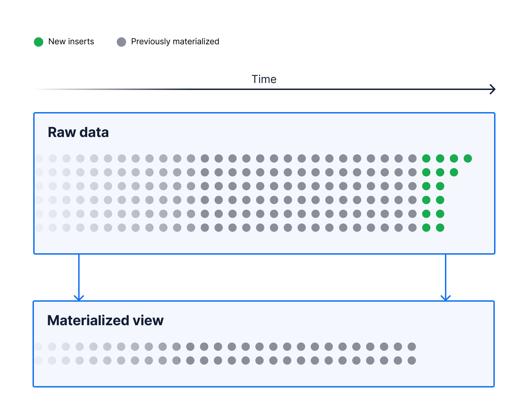
Task: Click the right blue arrowhead above Materialized view
Action: click(x=445, y=298)
